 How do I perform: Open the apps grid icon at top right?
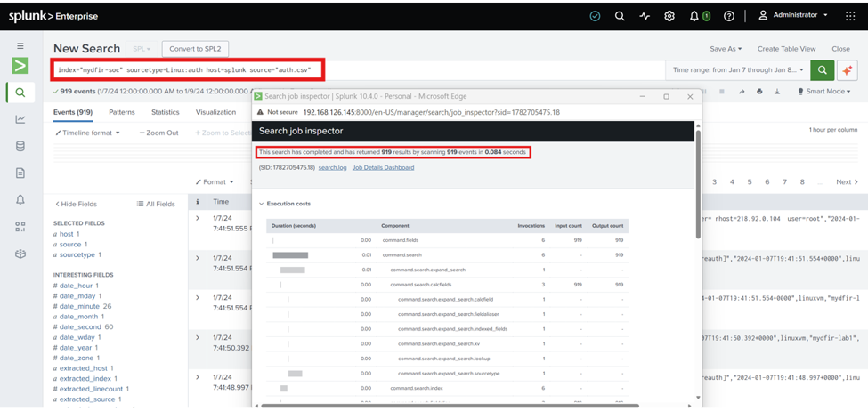coord(850,16)
